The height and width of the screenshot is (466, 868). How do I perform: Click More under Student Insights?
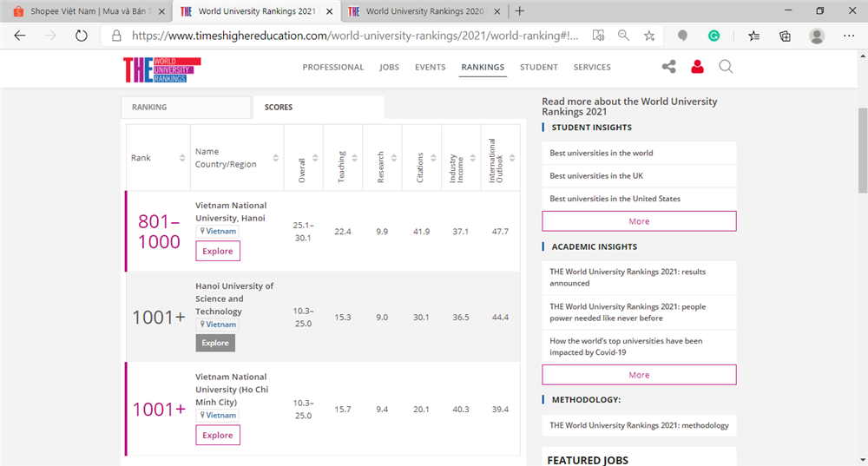(639, 221)
